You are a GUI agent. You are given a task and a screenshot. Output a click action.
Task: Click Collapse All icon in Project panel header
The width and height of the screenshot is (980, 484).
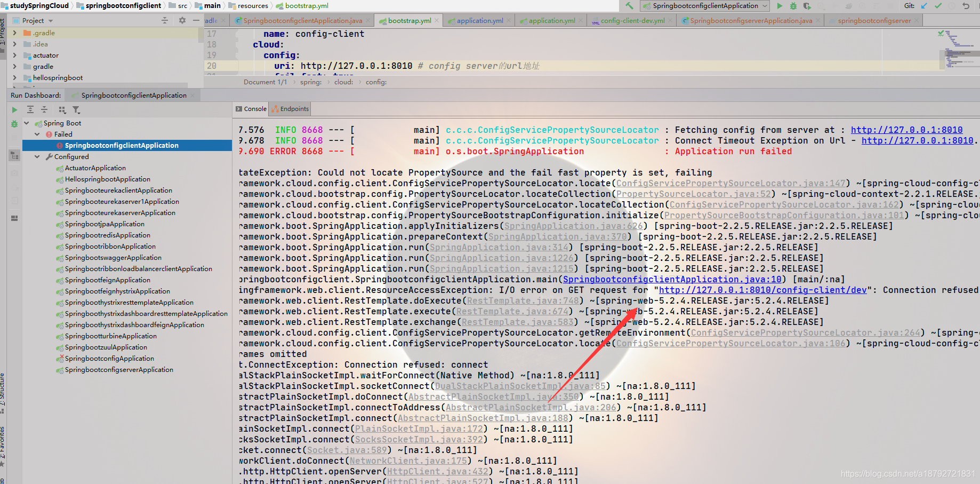click(x=165, y=20)
